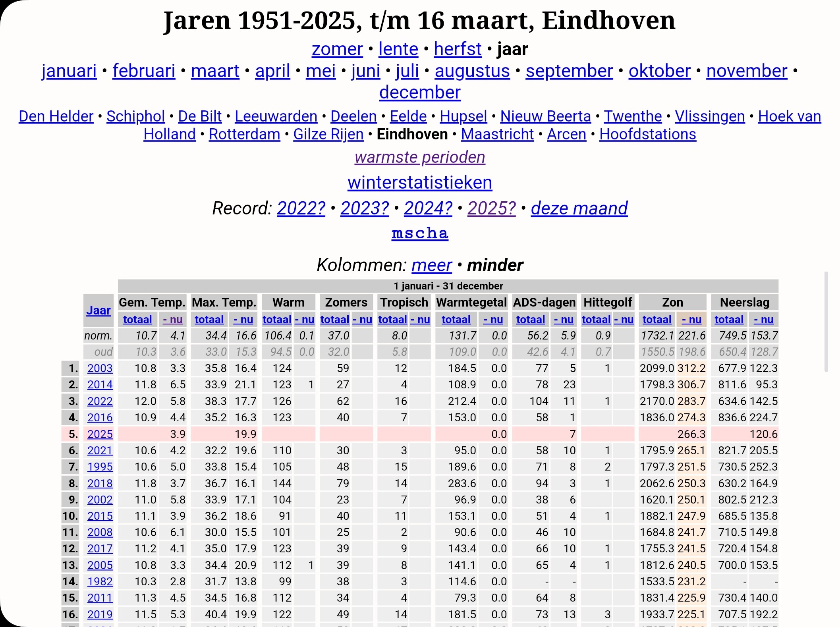Open the 2003 year row link

coord(100,368)
